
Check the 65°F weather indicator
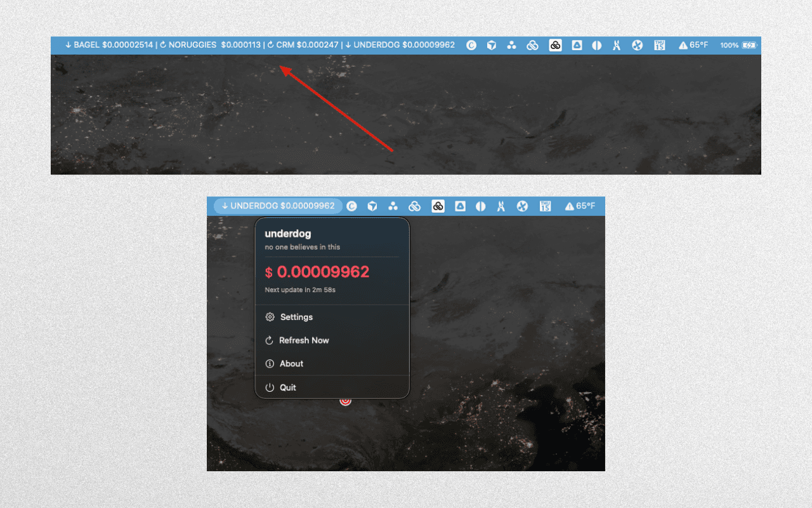point(693,45)
